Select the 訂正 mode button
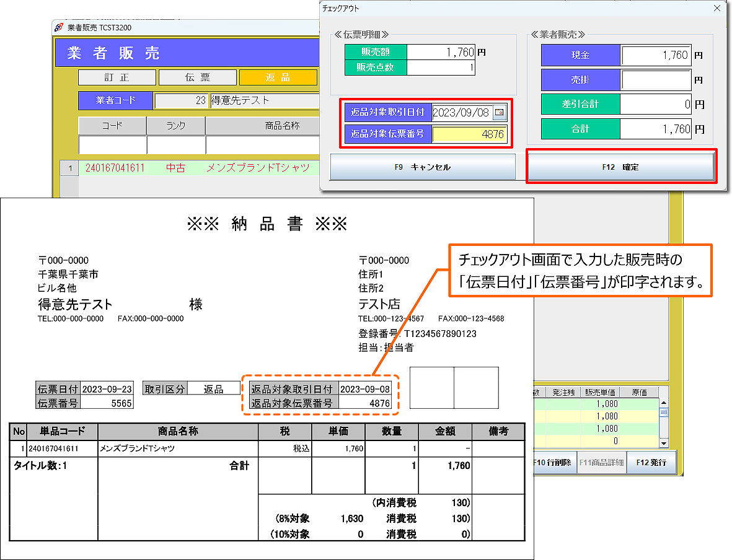The height and width of the screenshot is (560, 732). pos(117,77)
